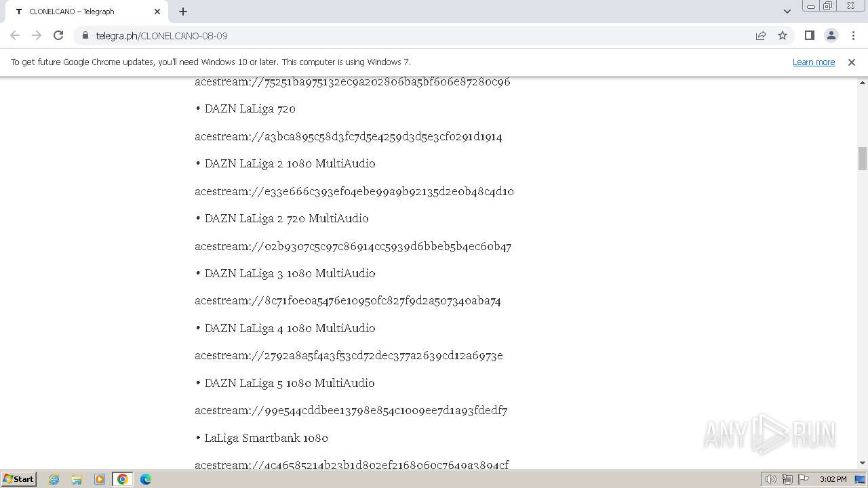Open the Learn more update link
This screenshot has height=488, width=868.
pyautogui.click(x=814, y=62)
